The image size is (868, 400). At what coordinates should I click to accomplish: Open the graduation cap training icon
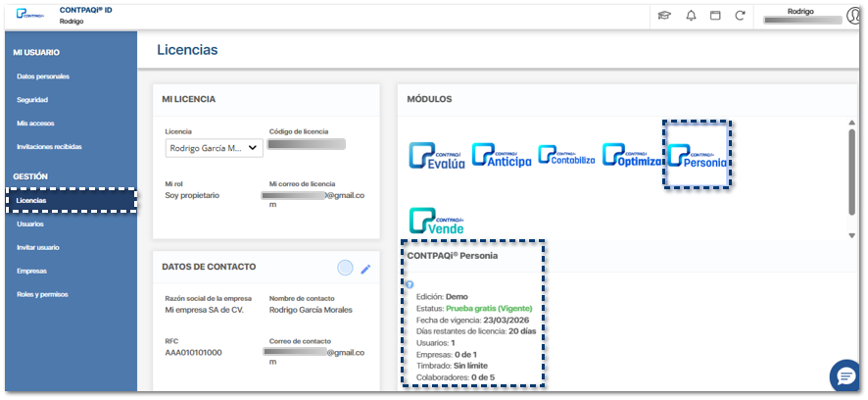[x=664, y=16]
